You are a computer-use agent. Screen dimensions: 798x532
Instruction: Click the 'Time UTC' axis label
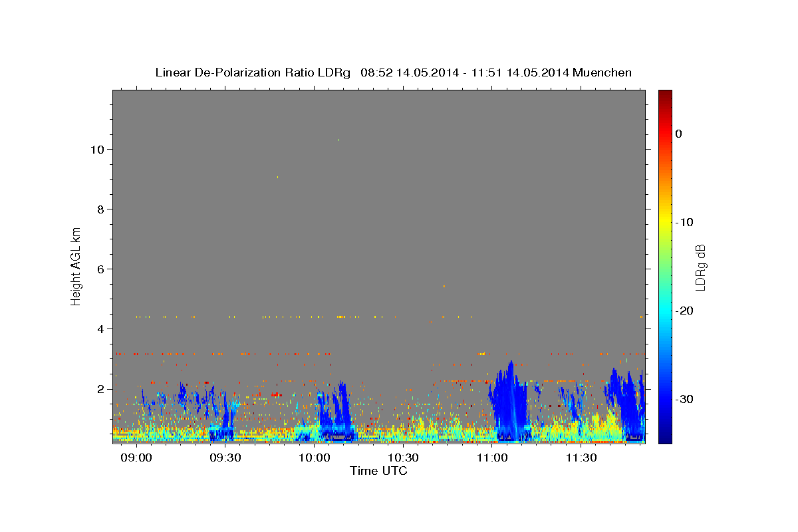378,471
